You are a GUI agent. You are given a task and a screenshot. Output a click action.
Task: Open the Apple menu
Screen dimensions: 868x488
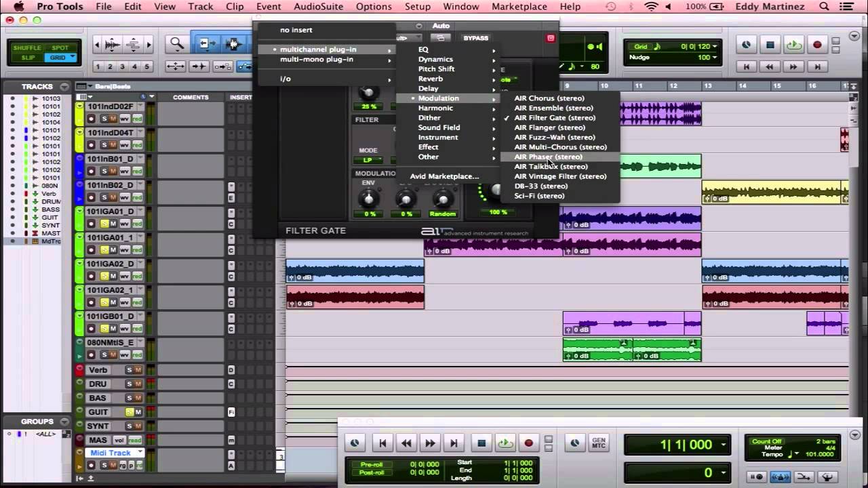click(x=19, y=7)
